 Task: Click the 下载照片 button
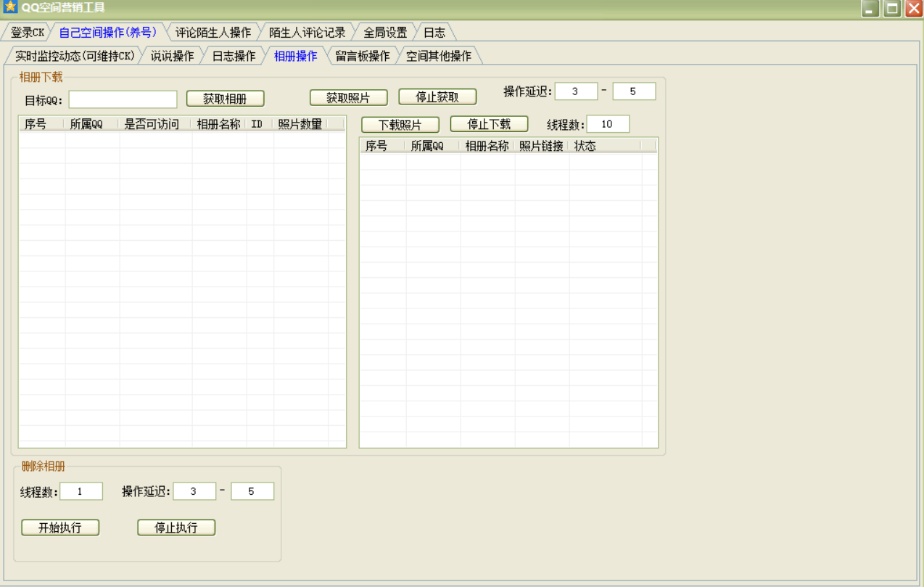400,125
